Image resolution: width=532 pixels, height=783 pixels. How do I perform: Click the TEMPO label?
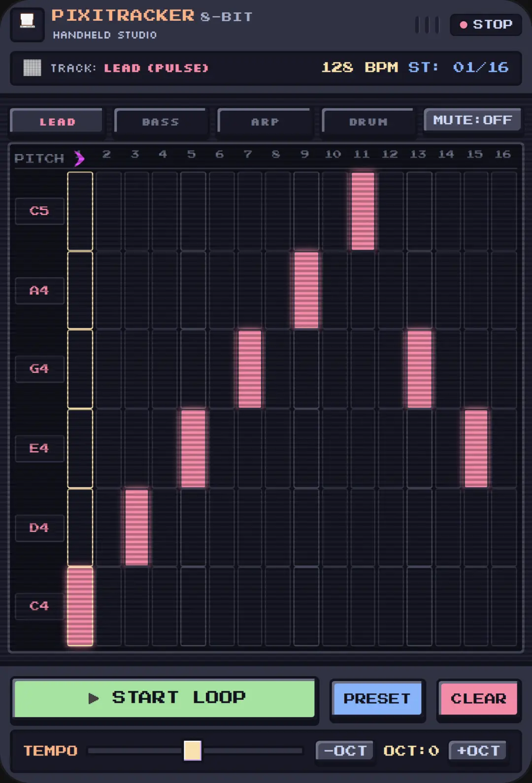tap(50, 750)
